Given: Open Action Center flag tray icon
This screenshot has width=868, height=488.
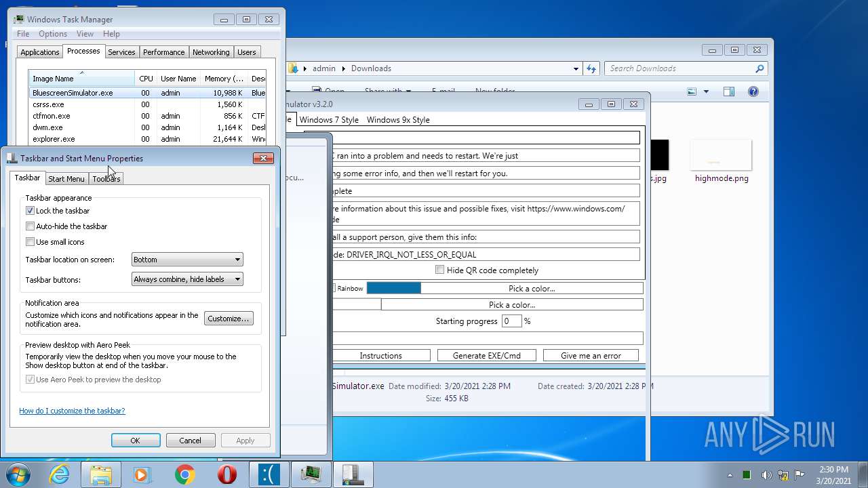Looking at the screenshot, I should (x=800, y=475).
